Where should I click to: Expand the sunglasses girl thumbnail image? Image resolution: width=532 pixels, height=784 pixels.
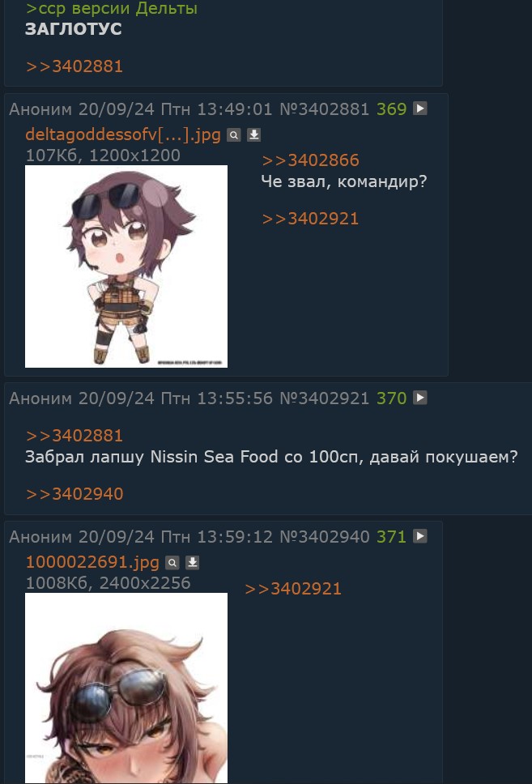pyautogui.click(x=126, y=688)
